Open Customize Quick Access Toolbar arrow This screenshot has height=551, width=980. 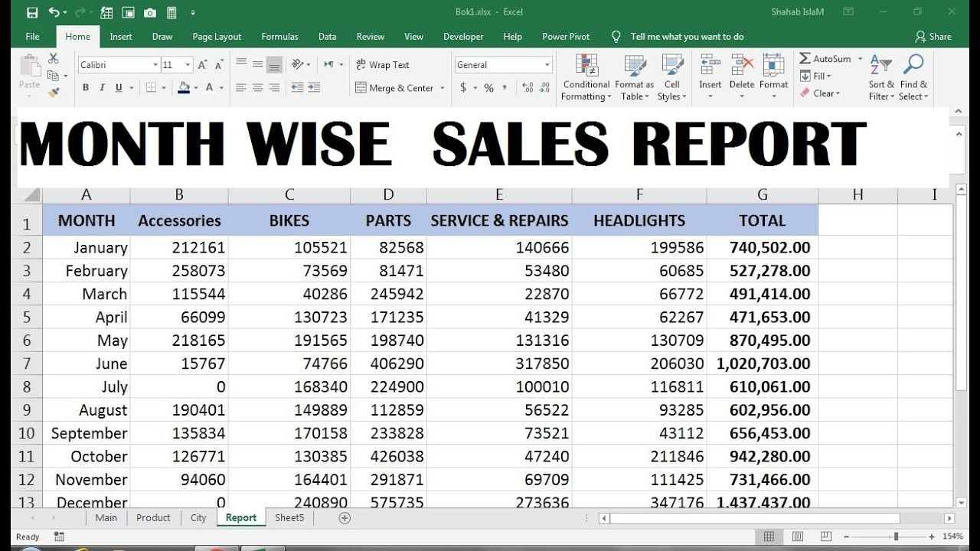(x=193, y=13)
